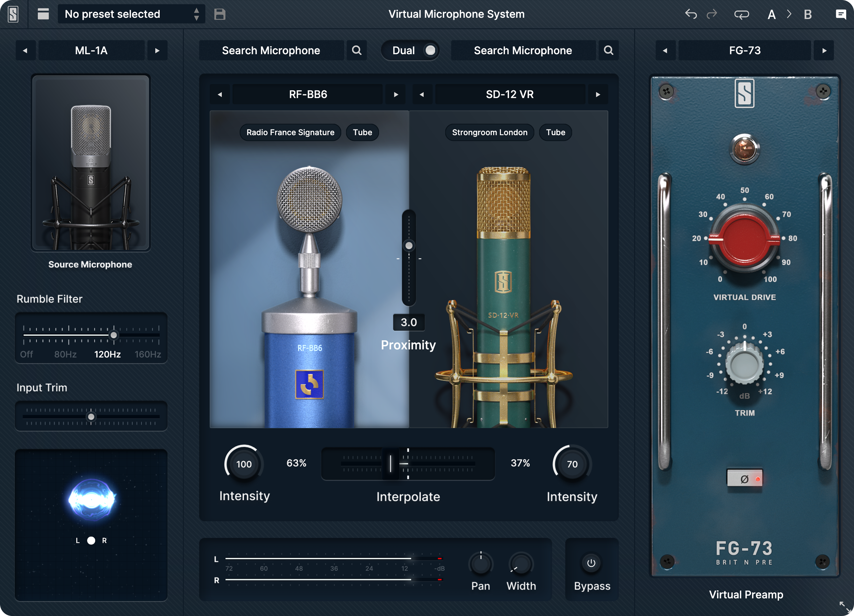The image size is (854, 616).
Task: Click the Rumble Filter slider handle
Action: point(113,335)
